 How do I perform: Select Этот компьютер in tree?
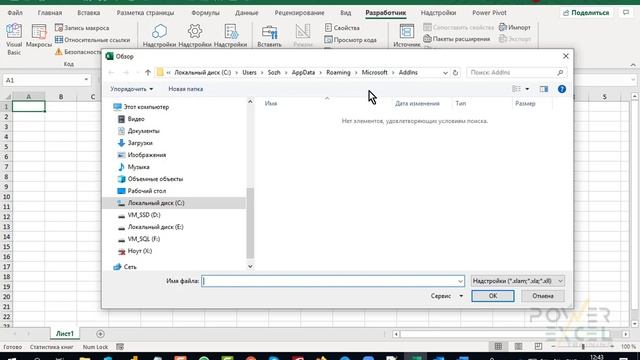pyautogui.click(x=141, y=107)
